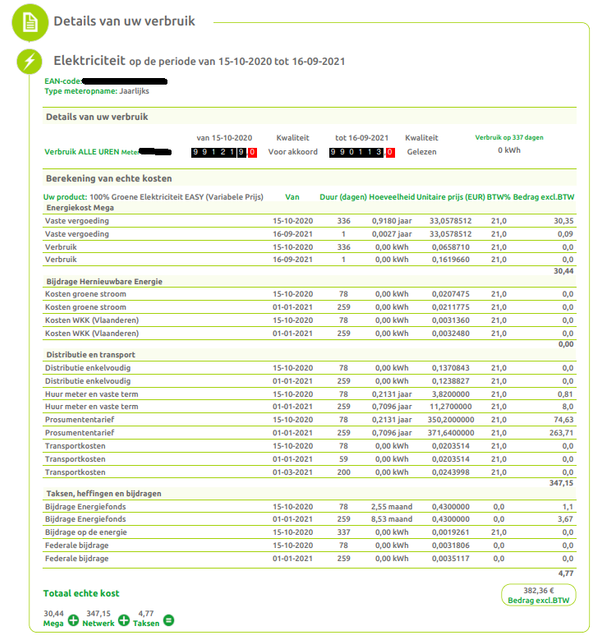The image size is (597, 640).
Task: Select the Verbruik unit price 0,0658710
Action: coord(451,247)
